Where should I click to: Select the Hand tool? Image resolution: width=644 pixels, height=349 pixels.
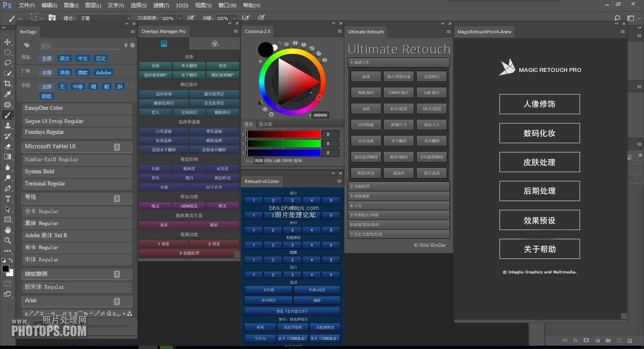tap(8, 230)
